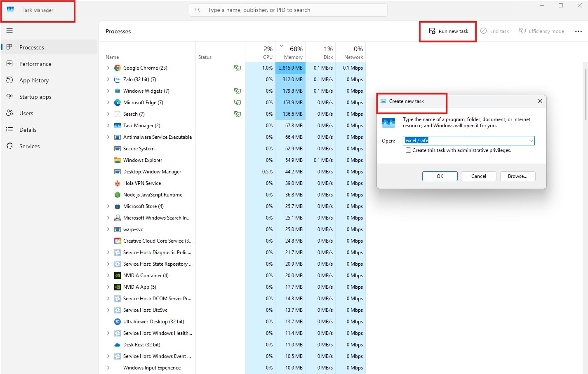Click the search magnifier icon

click(x=198, y=10)
